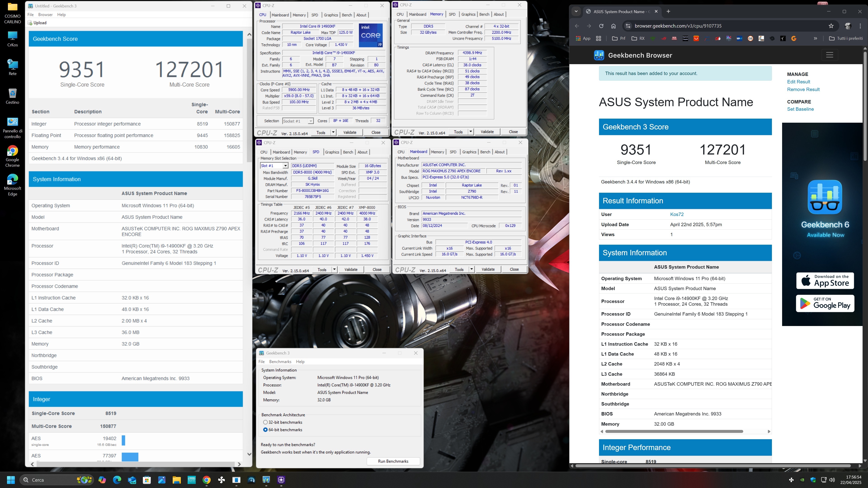Open the orange G bookmark icon
The height and width of the screenshot is (488, 868).
point(794,38)
